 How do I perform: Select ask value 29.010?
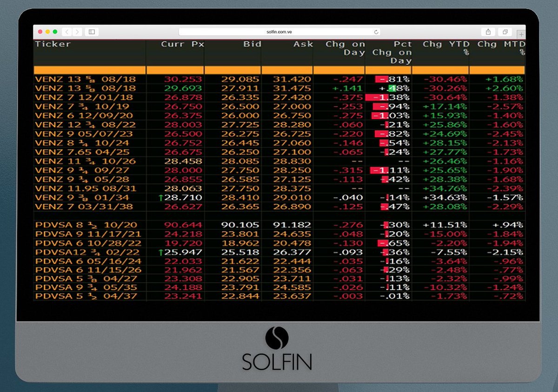[292, 197]
